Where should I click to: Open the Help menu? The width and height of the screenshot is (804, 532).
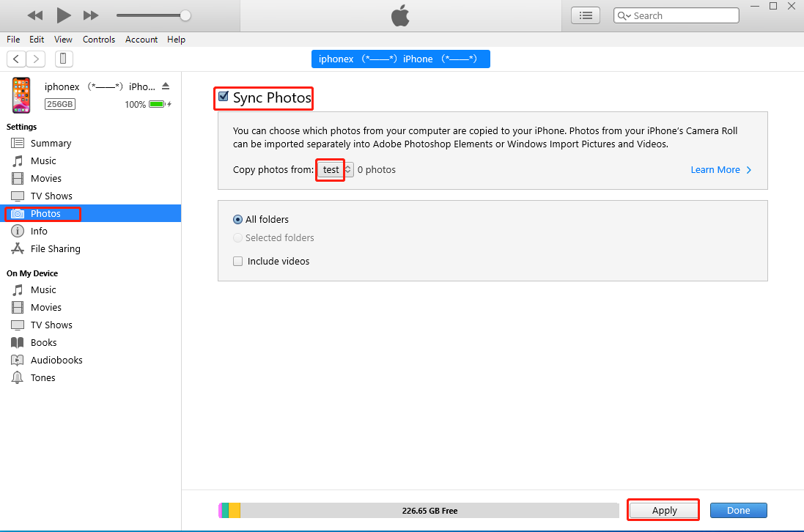tap(176, 40)
